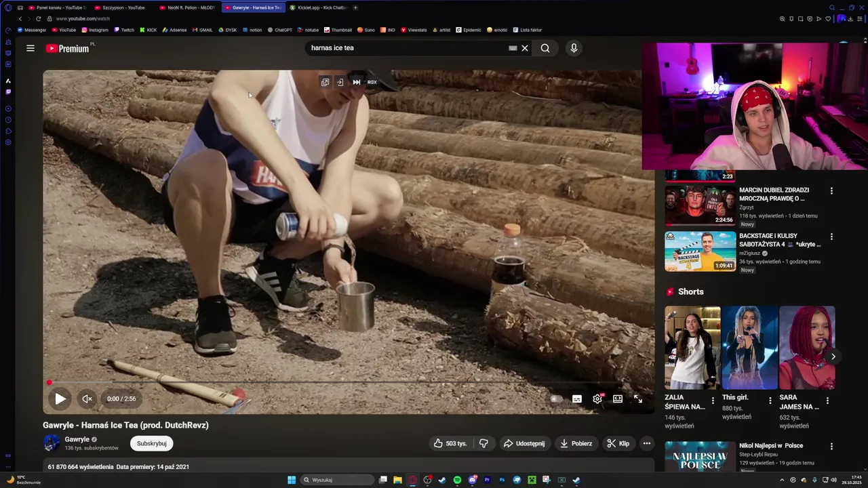This screenshot has height=488, width=868.
Task: Open the Twitch bookmark
Action: [124, 30]
